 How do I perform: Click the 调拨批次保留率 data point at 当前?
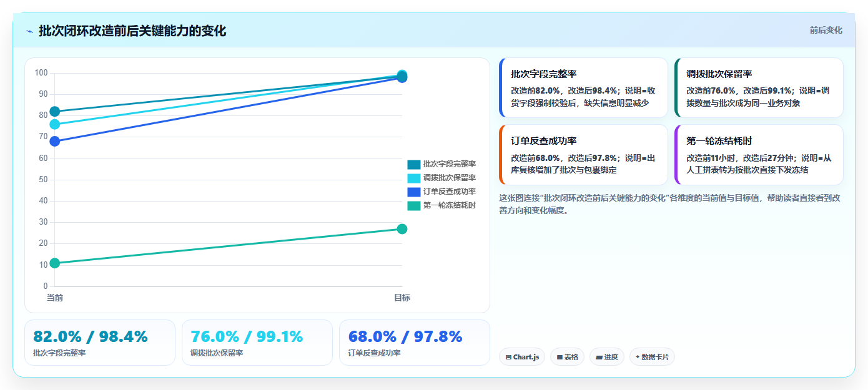(55, 124)
